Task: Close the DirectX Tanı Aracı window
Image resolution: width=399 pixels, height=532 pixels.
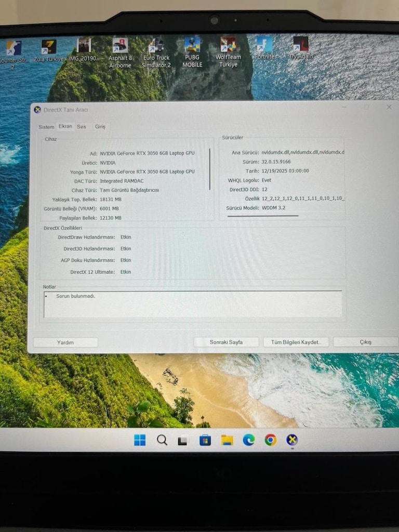Action: [x=389, y=107]
